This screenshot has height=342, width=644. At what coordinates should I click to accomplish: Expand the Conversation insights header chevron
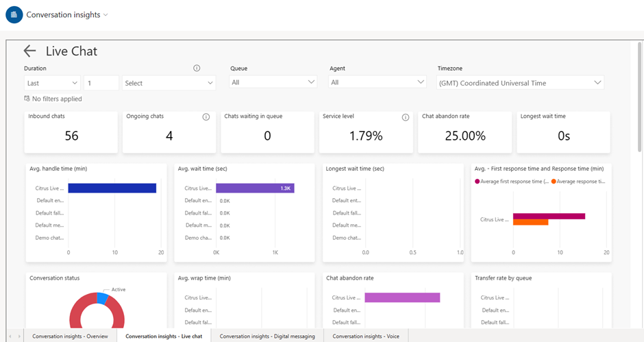click(x=105, y=15)
